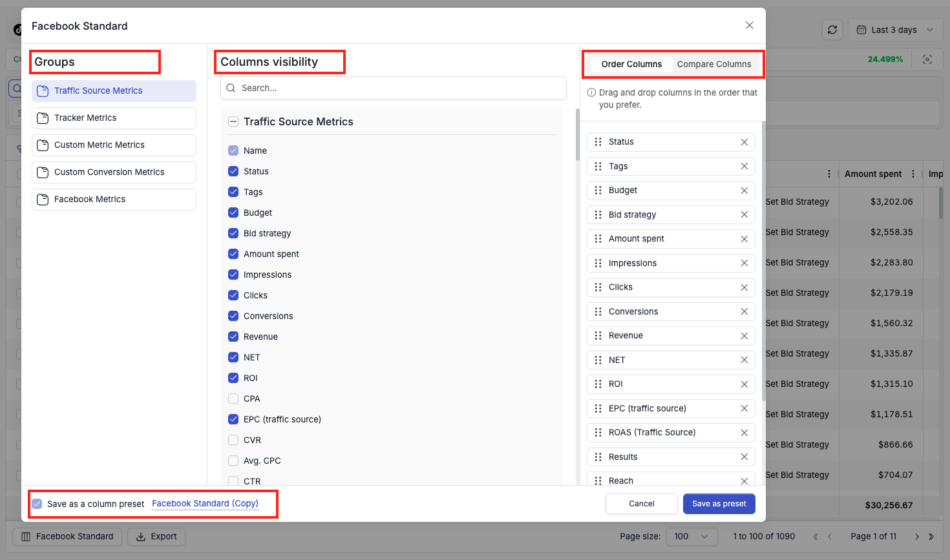Select Facebook Metrics group

pyautogui.click(x=114, y=200)
